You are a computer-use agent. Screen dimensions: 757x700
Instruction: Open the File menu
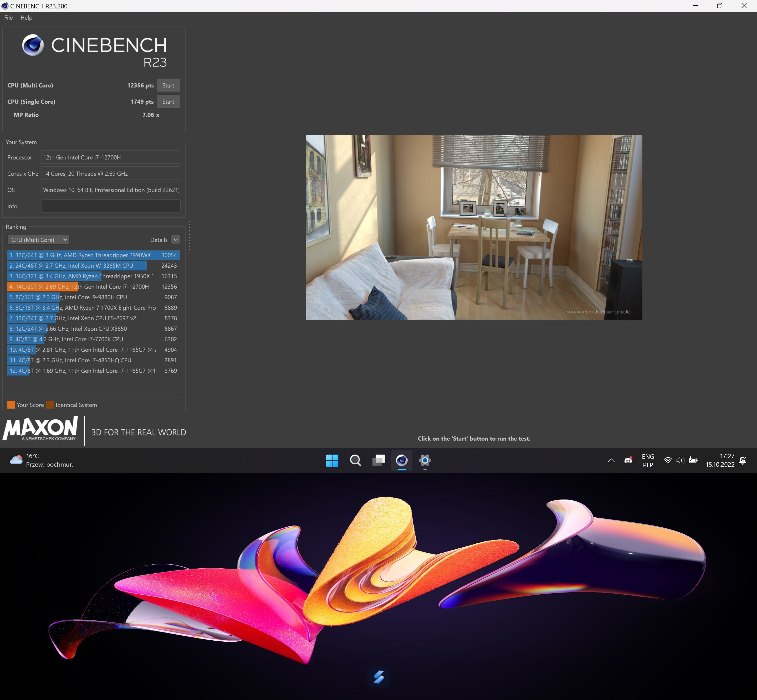point(8,17)
